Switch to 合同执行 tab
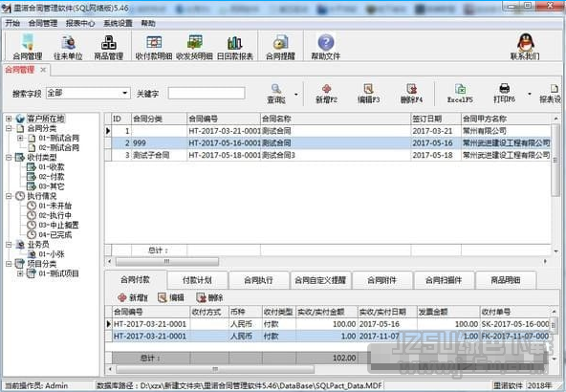The height and width of the screenshot is (392, 566). 258,280
